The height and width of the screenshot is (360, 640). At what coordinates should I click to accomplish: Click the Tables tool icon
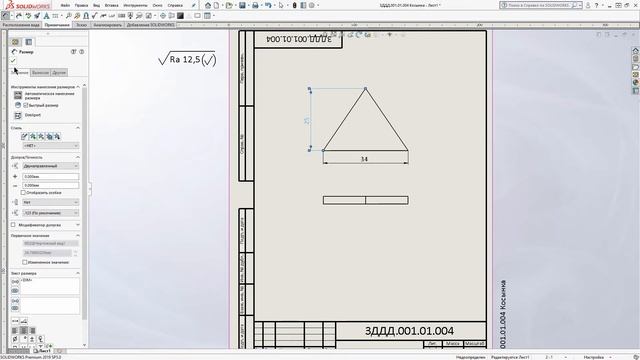tap(207, 16)
